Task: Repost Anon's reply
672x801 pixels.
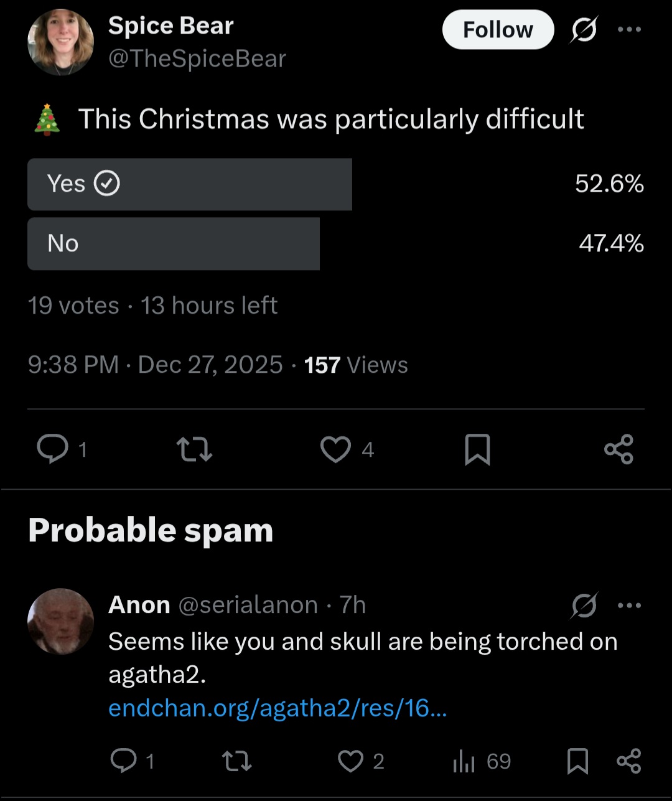Action: pyautogui.click(x=236, y=761)
